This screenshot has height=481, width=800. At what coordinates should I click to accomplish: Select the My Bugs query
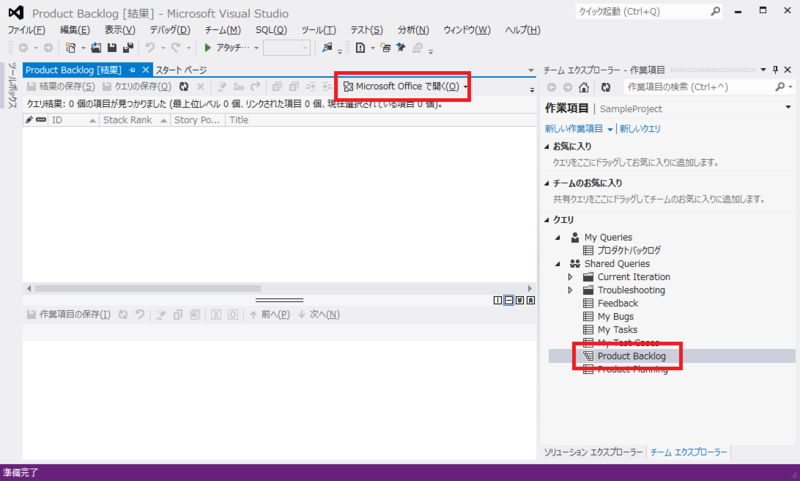[x=616, y=317]
